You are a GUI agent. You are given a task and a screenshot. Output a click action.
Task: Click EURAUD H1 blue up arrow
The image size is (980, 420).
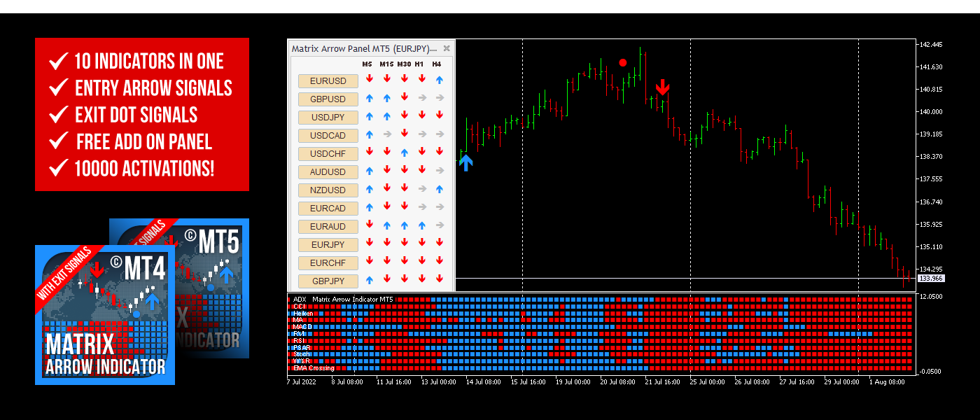click(422, 225)
